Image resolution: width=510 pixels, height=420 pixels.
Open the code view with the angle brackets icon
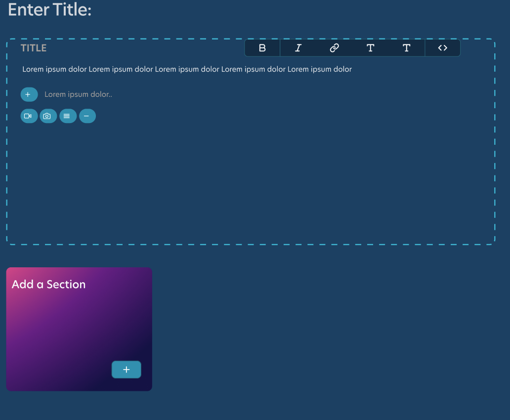click(x=442, y=48)
